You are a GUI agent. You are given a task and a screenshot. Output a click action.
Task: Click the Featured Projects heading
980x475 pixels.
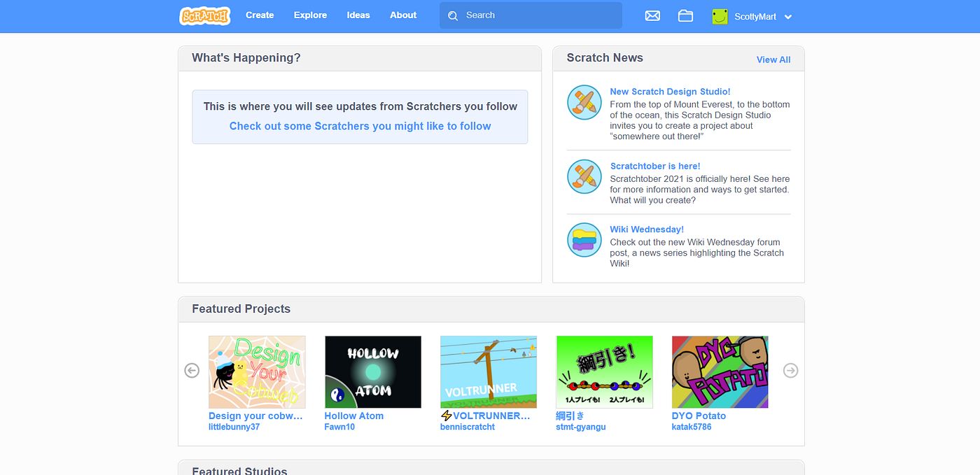241,309
